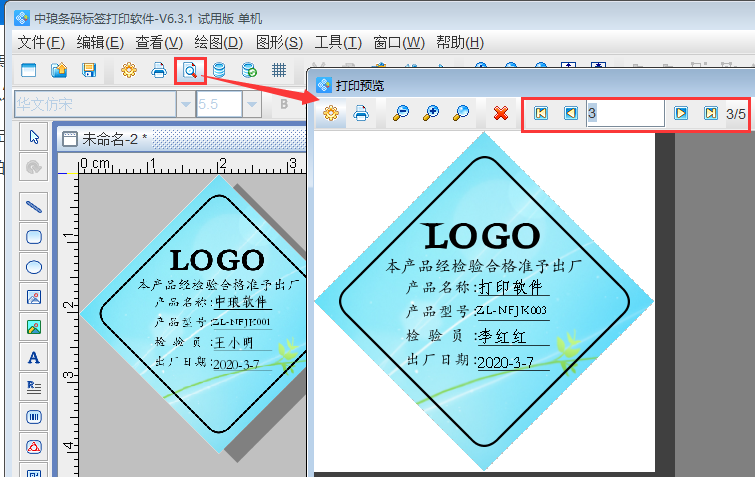Open database settings icon in toolbar
755x477 pixels.
(218, 70)
